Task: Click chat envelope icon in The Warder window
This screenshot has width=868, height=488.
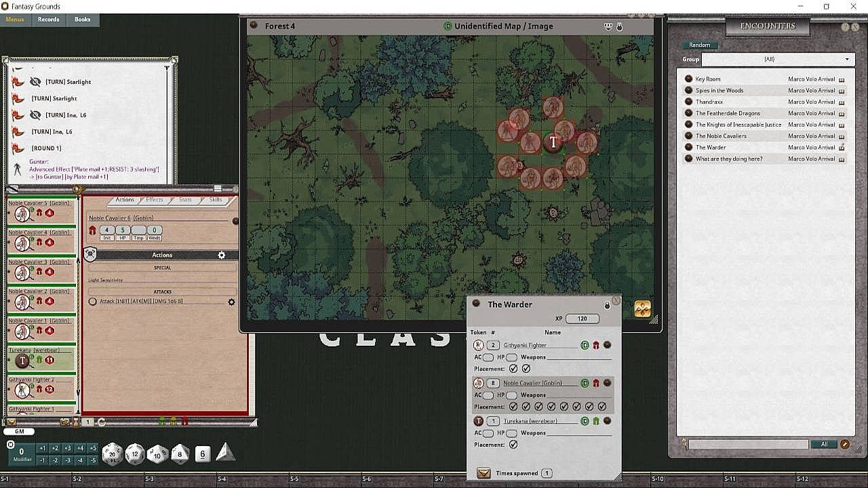Action: (x=484, y=473)
